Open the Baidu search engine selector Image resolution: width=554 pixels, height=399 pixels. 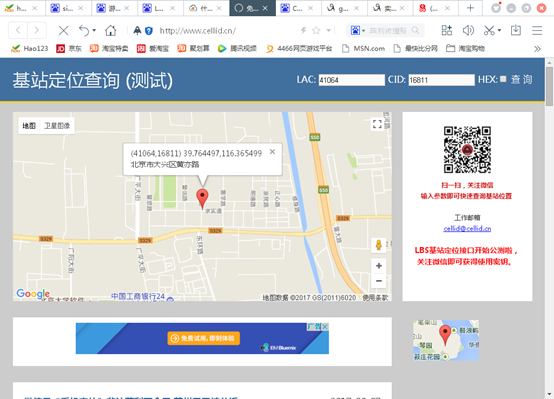tap(358, 31)
